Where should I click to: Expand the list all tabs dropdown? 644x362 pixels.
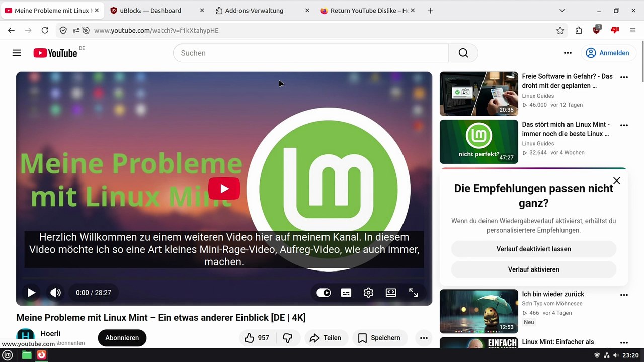click(562, 11)
